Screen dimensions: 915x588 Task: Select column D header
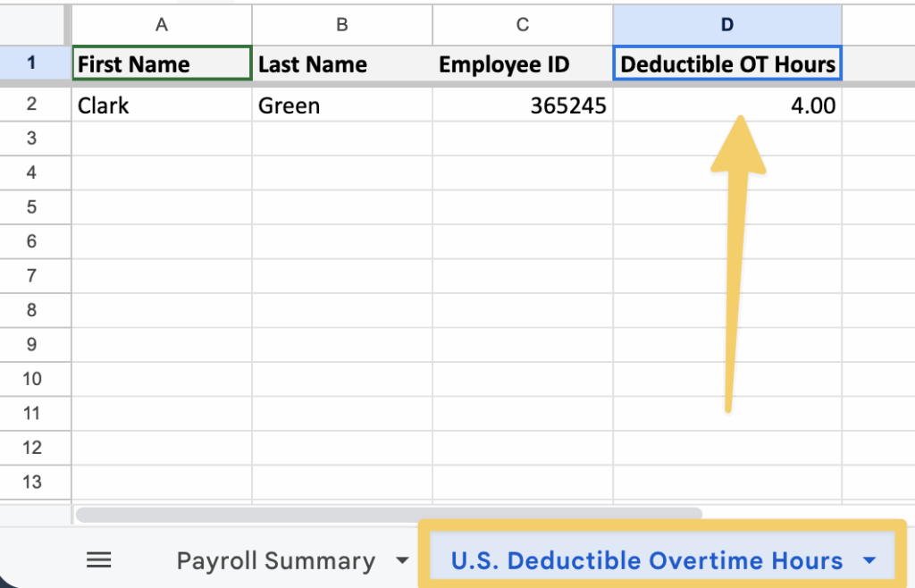tap(726, 25)
